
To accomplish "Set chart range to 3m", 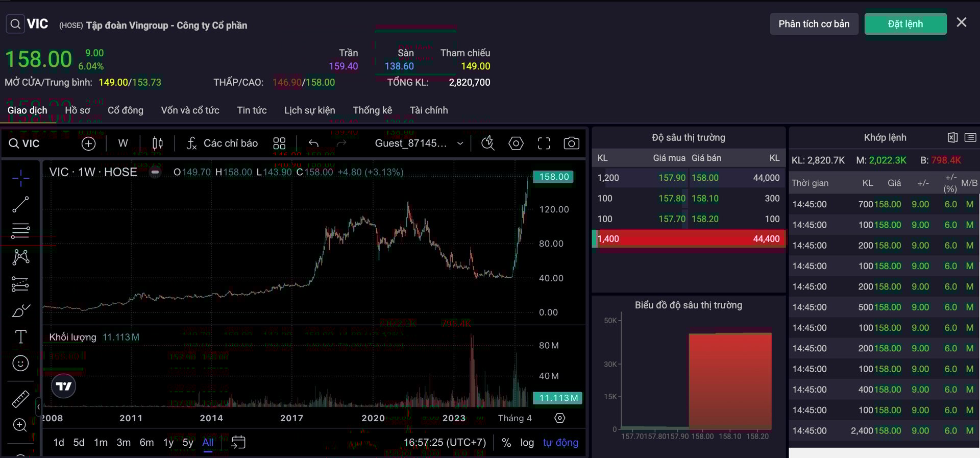I will 124,443.
